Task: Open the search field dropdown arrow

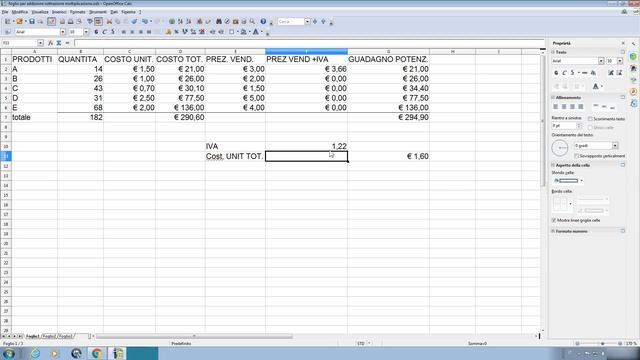Action: 307,21
